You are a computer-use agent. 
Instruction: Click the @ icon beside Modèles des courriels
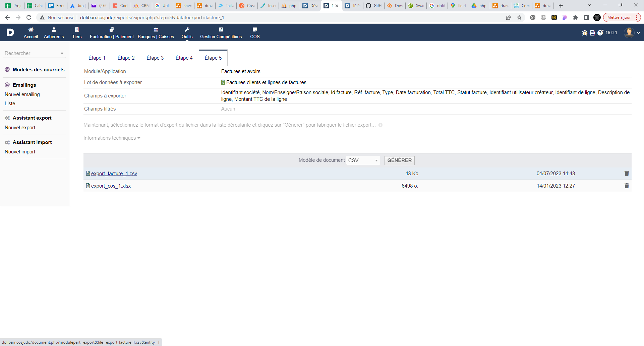[7, 70]
